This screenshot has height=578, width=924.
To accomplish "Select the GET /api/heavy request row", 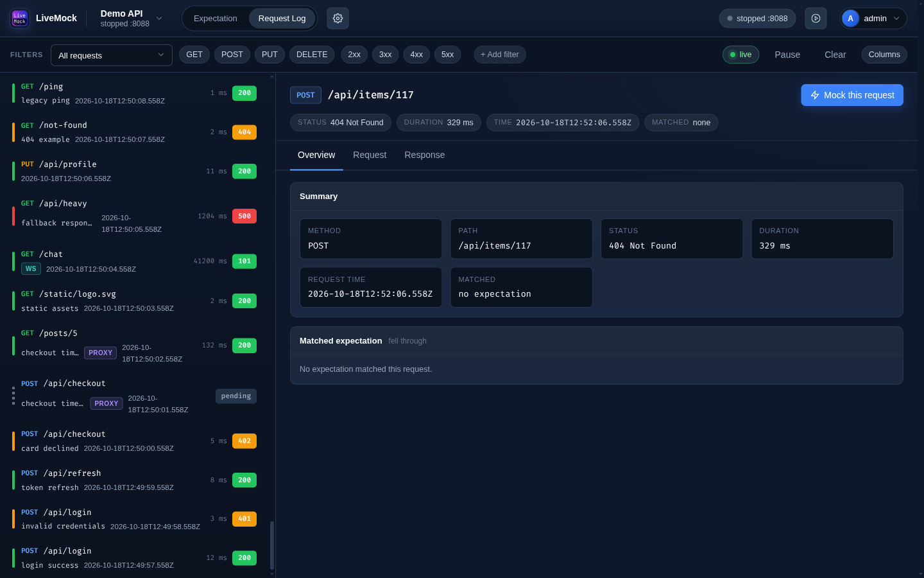I will pyautogui.click(x=135, y=216).
